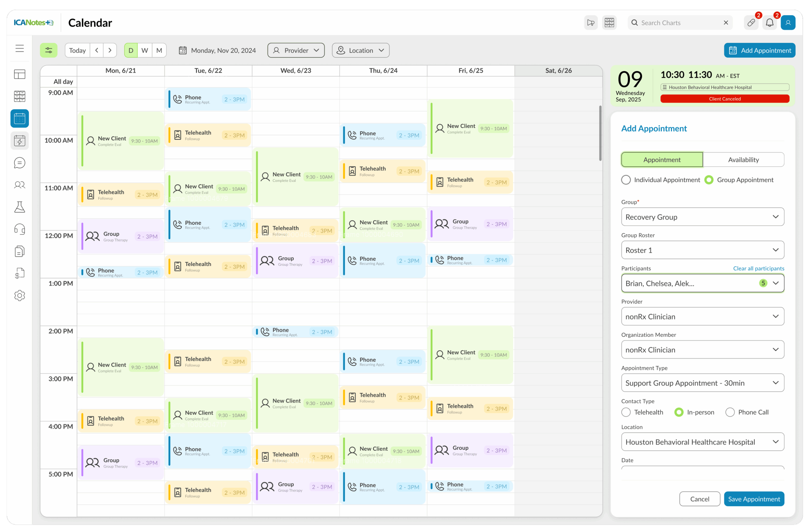Screen dimensions: 812x532
Task: Switch to the Availability tab
Action: [743, 160]
